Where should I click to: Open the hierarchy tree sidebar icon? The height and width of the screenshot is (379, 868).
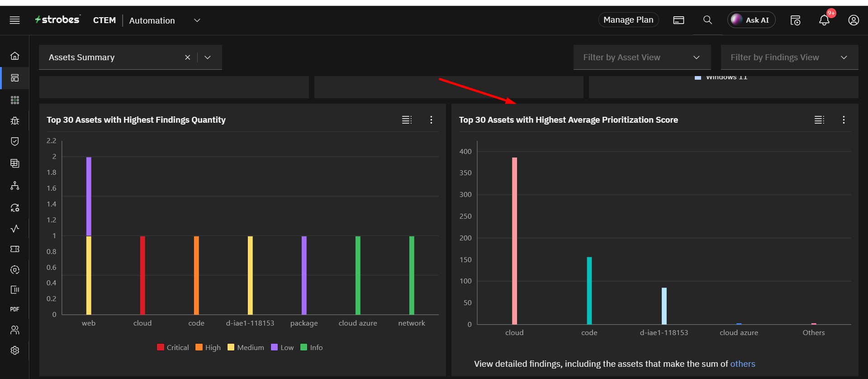pyautogui.click(x=15, y=186)
